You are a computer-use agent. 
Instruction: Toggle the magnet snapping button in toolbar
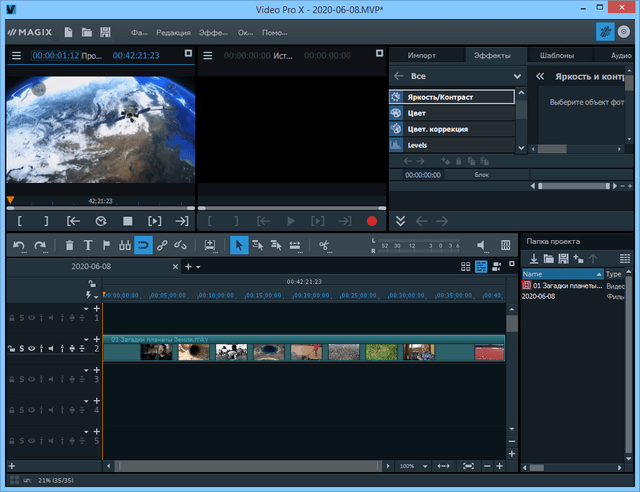pos(143,245)
